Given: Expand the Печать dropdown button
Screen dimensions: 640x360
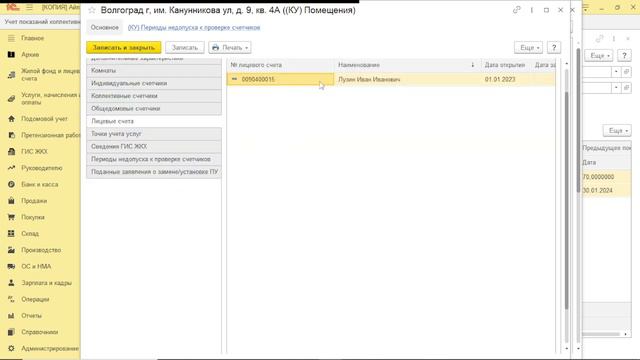Looking at the screenshot, I should tap(230, 48).
